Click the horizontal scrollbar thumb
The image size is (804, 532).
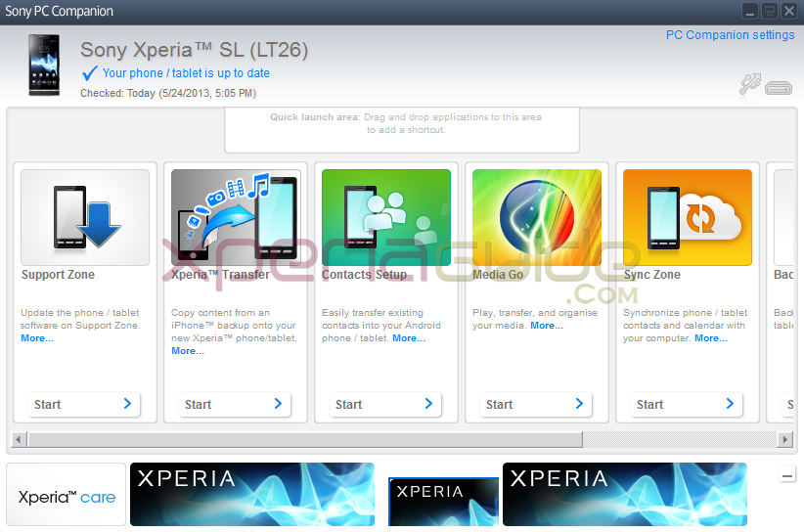tap(305, 439)
